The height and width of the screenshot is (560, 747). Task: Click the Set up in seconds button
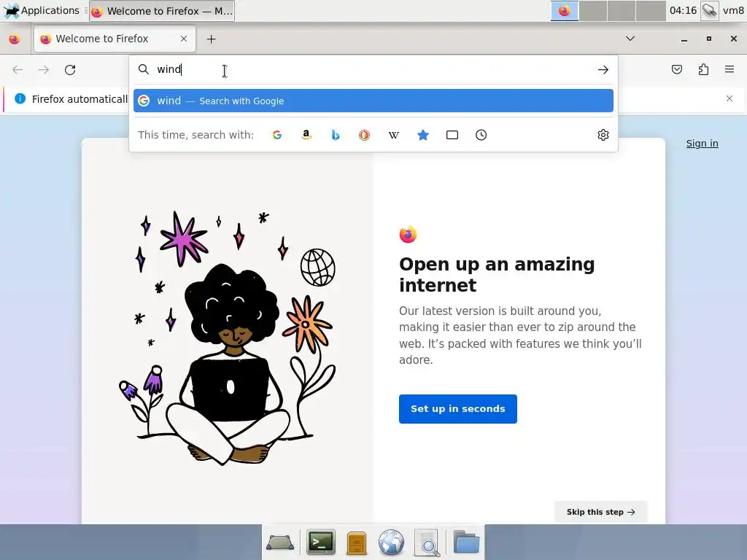(458, 409)
